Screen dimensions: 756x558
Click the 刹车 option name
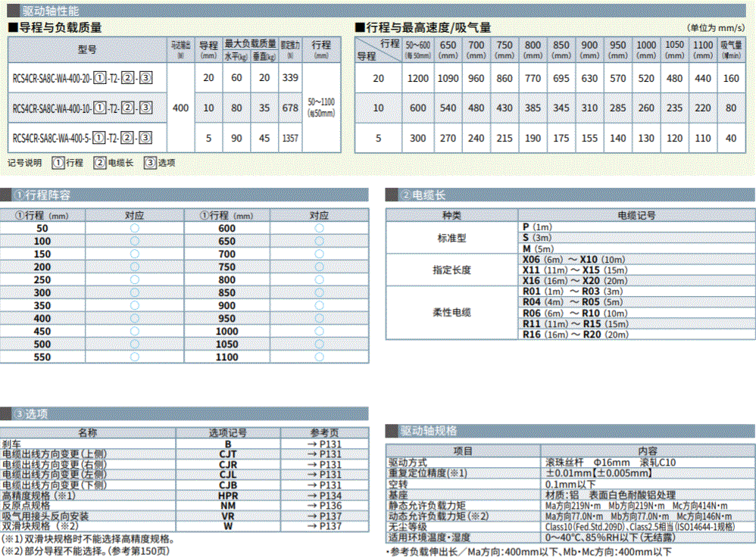click(x=11, y=444)
